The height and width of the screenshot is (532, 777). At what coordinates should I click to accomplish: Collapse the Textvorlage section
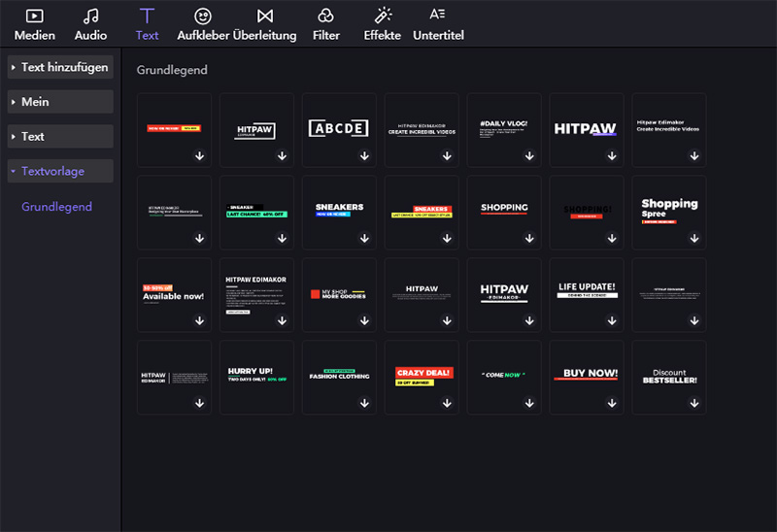pos(60,172)
